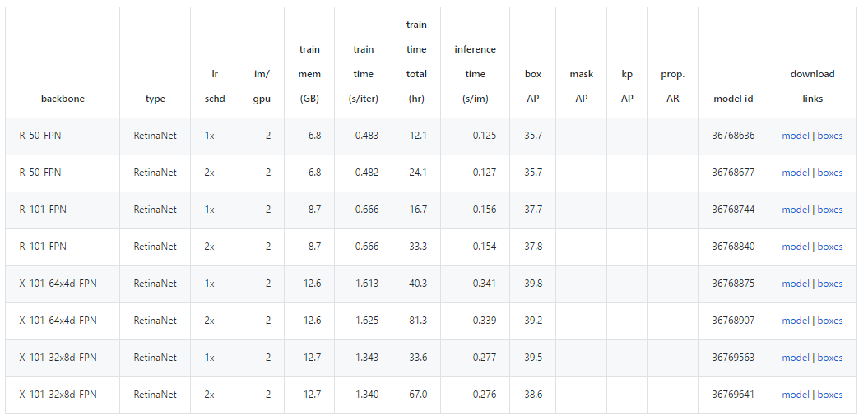Select the model id 36768636 cell
Viewport: 868px width, 420px height.
tap(733, 136)
